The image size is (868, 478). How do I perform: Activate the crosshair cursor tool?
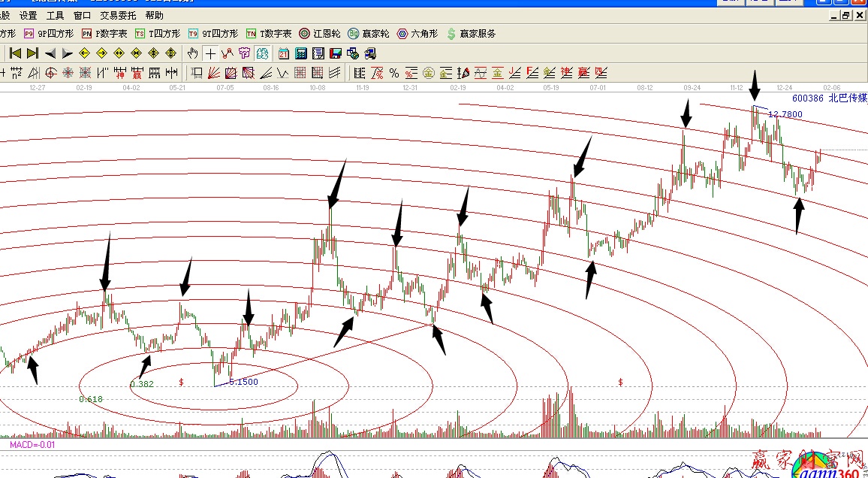210,53
